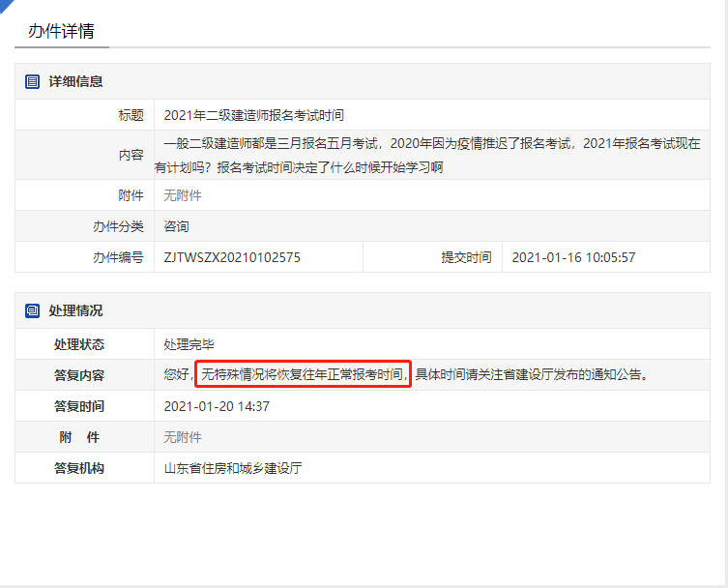Click the 详细信息 header text

75,82
